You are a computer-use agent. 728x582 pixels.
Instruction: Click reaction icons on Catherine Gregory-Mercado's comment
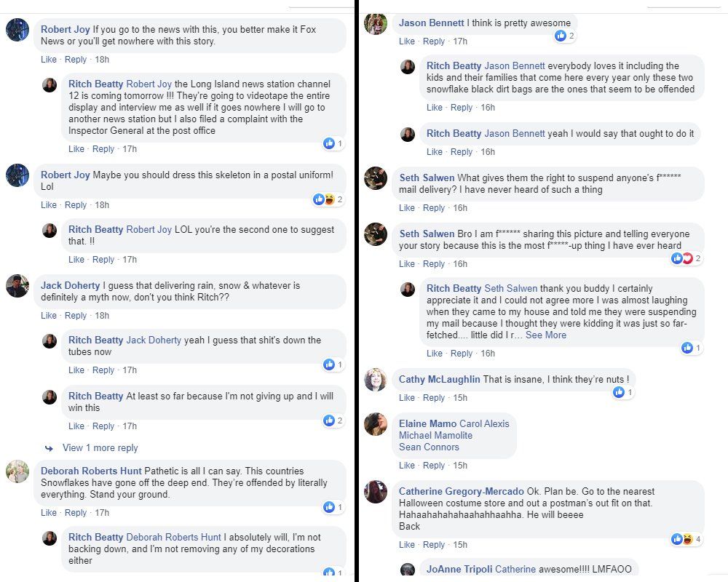[x=681, y=539]
